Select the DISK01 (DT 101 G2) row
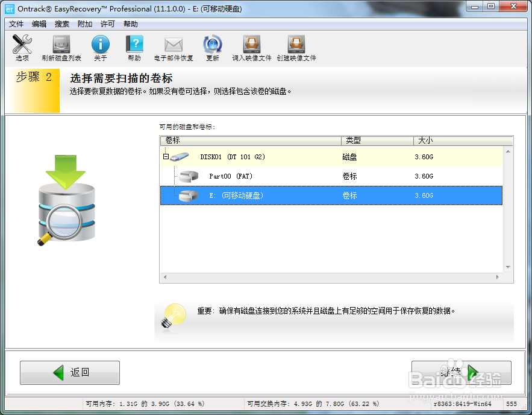The height and width of the screenshot is (415, 532). pyautogui.click(x=331, y=157)
